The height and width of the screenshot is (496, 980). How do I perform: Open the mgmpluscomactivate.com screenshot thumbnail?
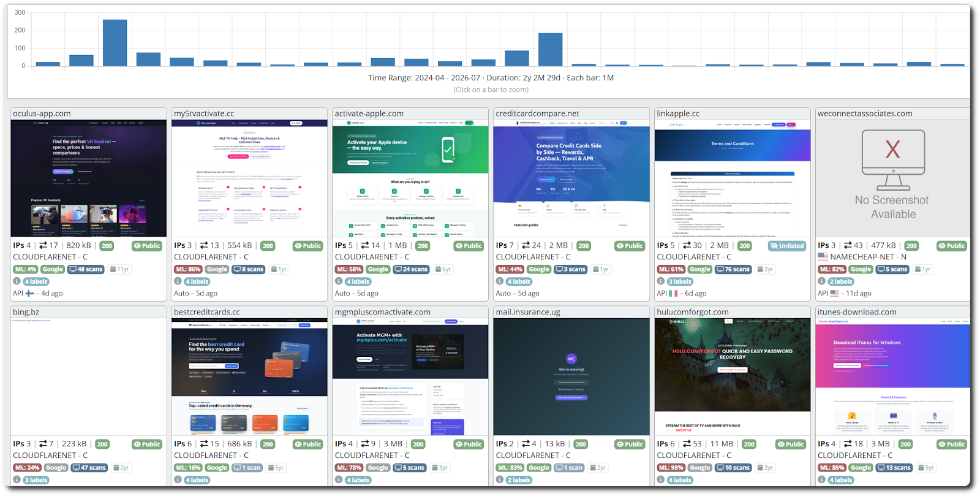pyautogui.click(x=410, y=377)
